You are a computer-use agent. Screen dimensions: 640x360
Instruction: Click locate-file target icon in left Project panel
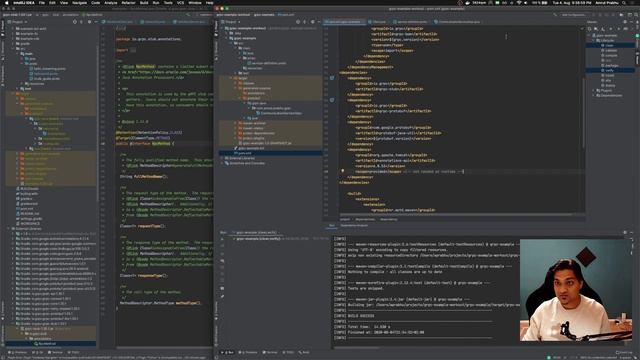click(75, 22)
